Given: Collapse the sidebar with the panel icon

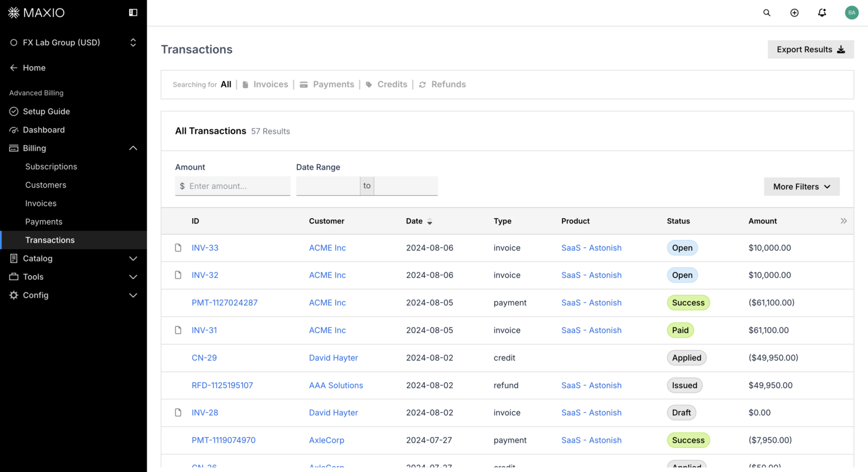Looking at the screenshot, I should pos(134,12).
